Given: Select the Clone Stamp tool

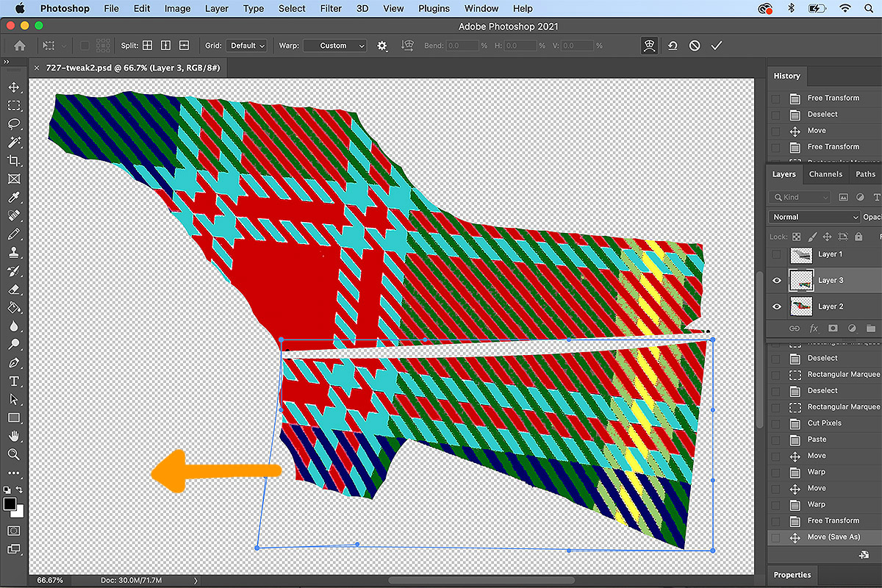Looking at the screenshot, I should (14, 253).
